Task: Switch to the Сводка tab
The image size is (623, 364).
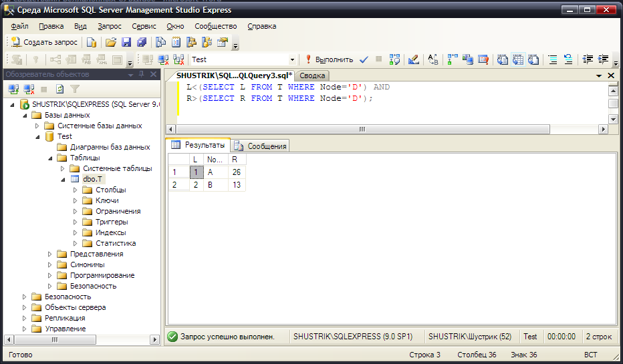Action: [x=312, y=75]
